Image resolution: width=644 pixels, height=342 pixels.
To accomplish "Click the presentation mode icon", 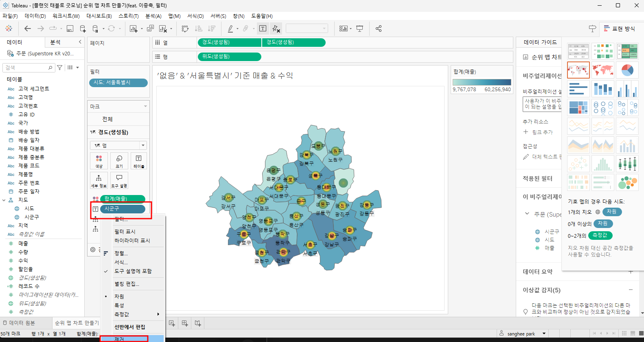I will 360,28.
